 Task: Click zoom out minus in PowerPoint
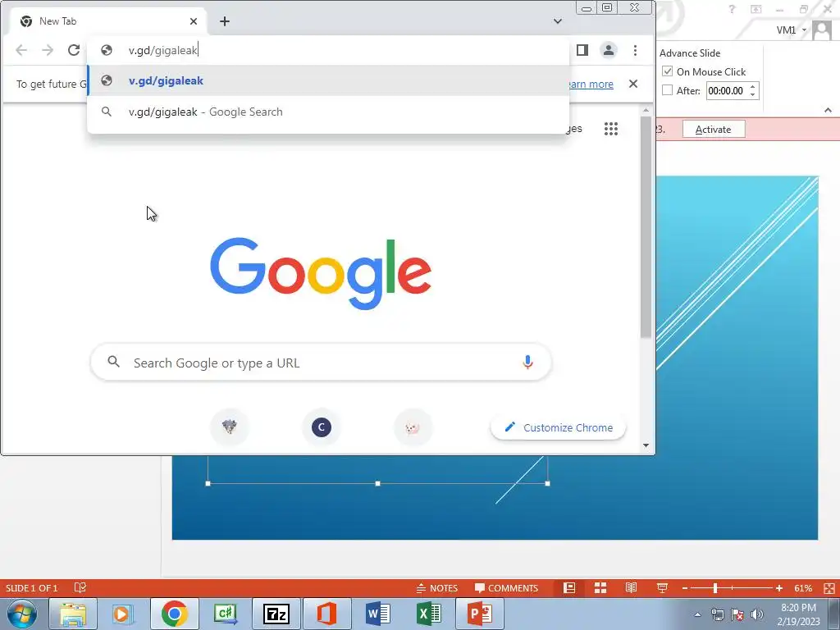click(685, 588)
